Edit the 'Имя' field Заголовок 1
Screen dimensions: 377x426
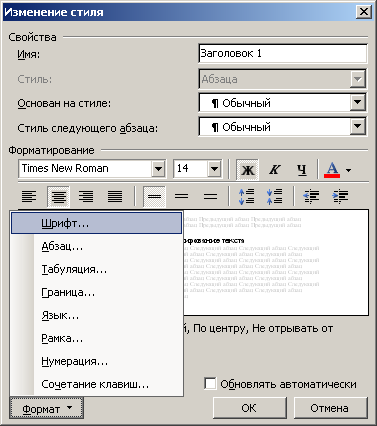point(282,53)
